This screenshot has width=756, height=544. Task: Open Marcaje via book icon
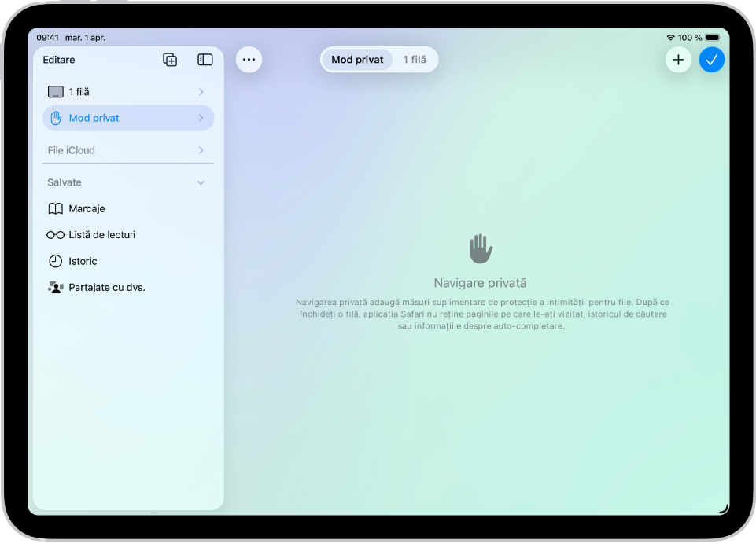pyautogui.click(x=55, y=208)
